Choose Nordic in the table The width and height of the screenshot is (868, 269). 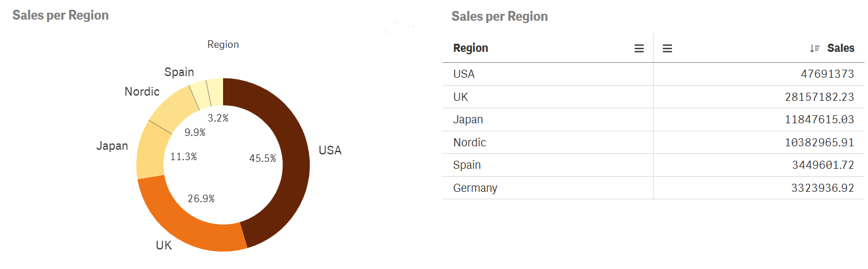pos(470,142)
